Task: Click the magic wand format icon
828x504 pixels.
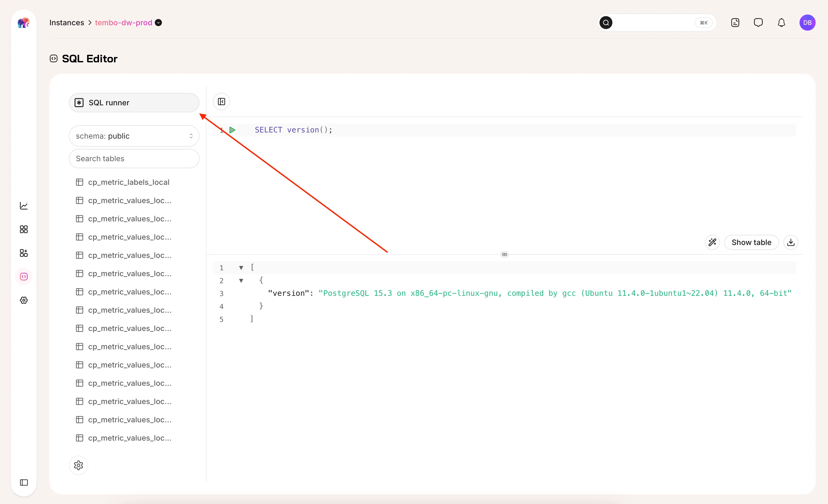Action: pyautogui.click(x=712, y=242)
